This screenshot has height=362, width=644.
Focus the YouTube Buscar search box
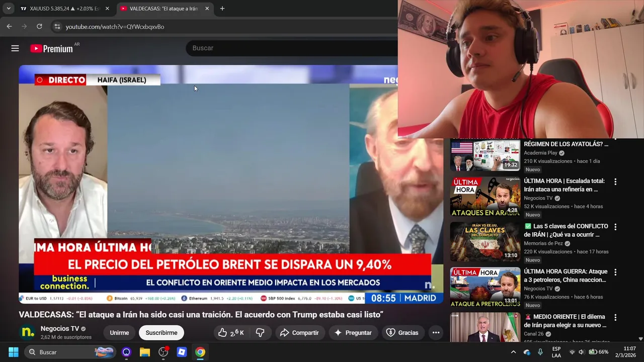point(292,48)
